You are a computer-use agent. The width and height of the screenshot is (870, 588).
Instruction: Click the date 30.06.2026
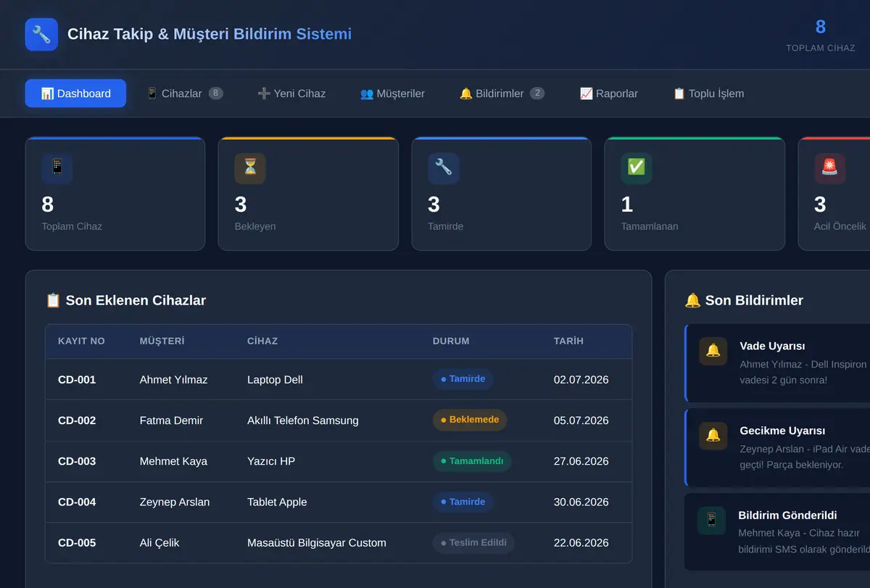pos(581,502)
